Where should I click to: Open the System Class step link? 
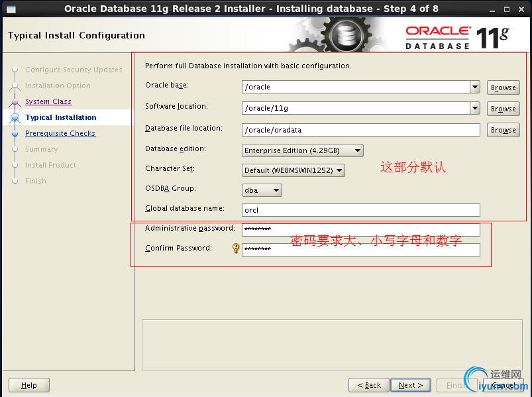pyautogui.click(x=48, y=101)
